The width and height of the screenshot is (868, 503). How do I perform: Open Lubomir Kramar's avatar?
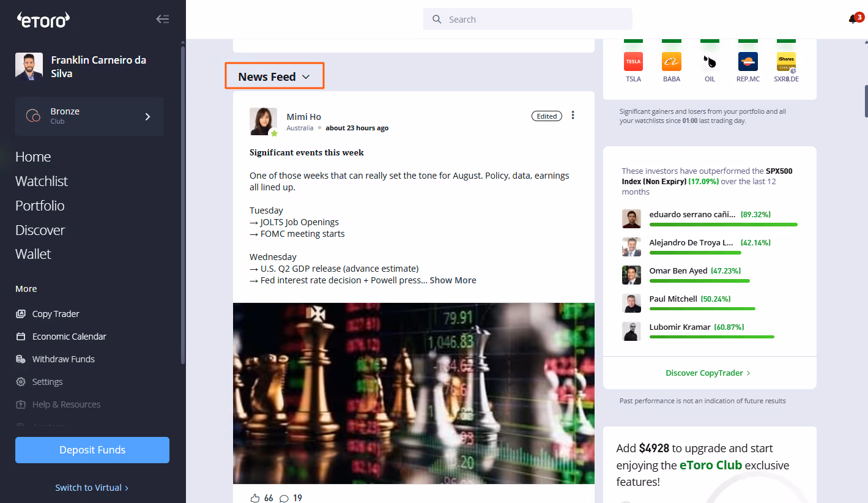click(x=631, y=331)
